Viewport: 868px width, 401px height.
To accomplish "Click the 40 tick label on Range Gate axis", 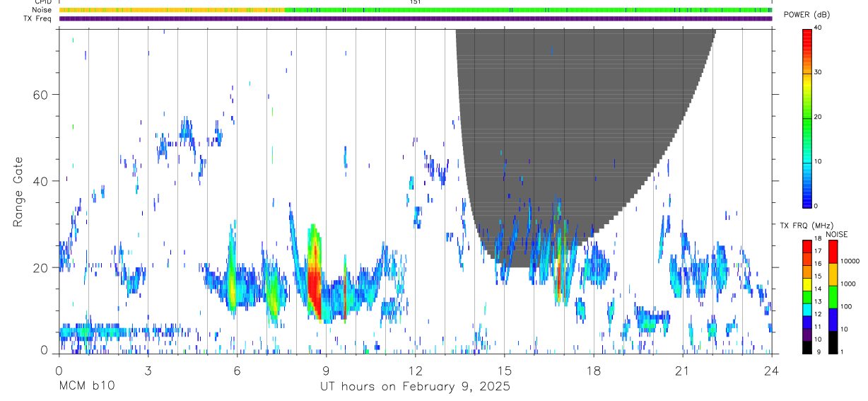I will click(x=40, y=181).
